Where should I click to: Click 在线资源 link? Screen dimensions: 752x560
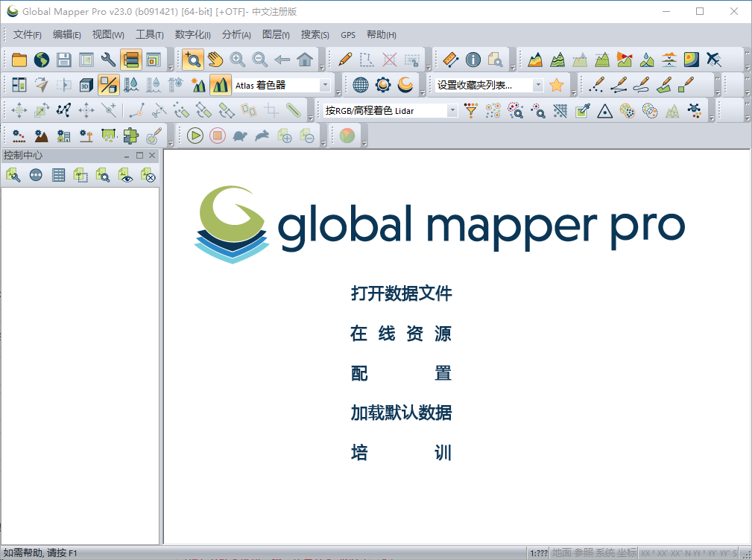coord(401,334)
